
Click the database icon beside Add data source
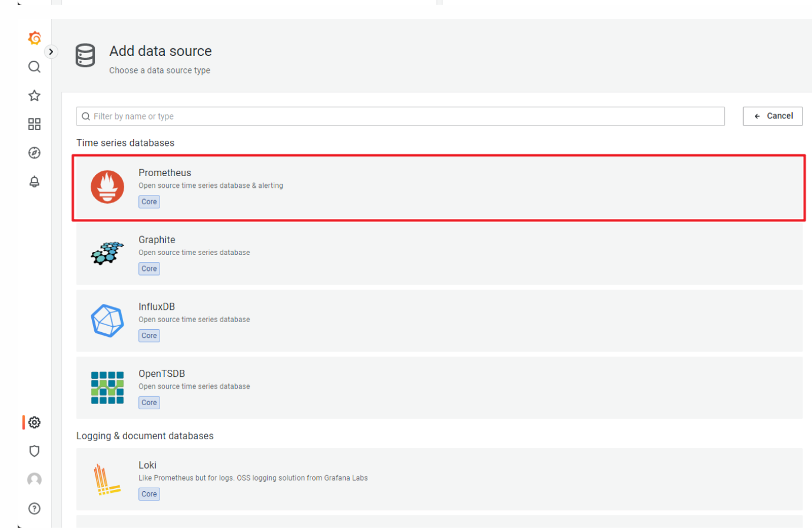pos(85,55)
